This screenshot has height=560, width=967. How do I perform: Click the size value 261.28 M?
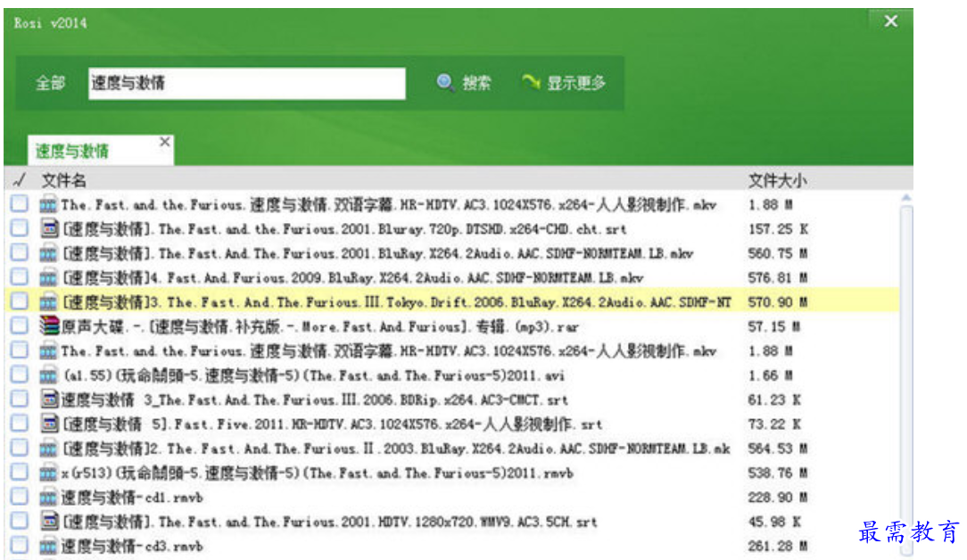[x=778, y=546]
